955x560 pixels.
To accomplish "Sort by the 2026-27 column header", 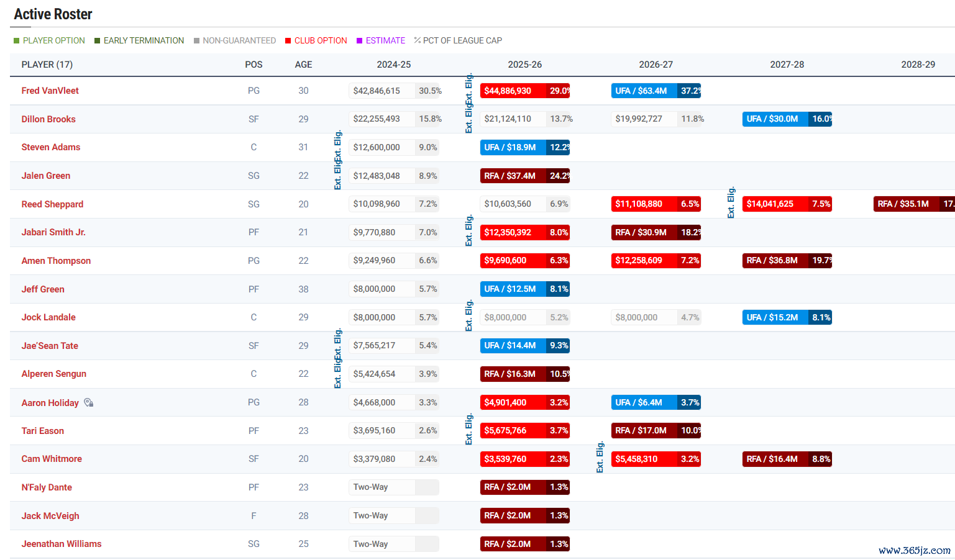I will coord(656,65).
